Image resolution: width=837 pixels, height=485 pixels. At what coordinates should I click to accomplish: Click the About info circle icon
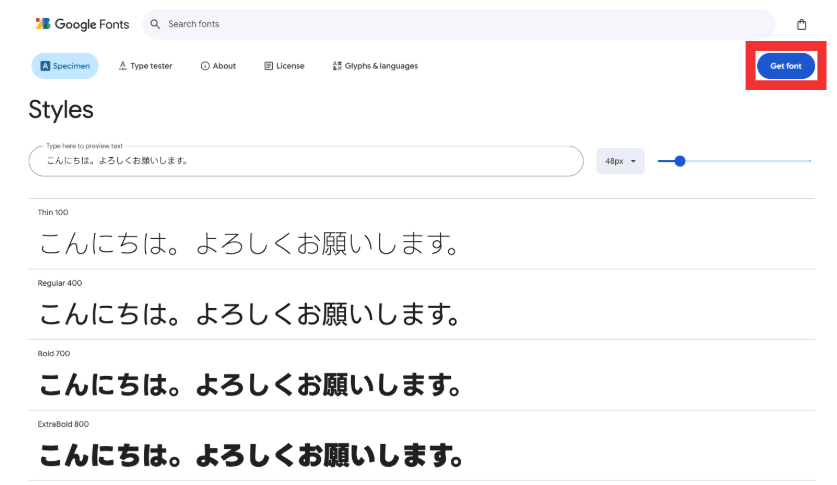pyautogui.click(x=205, y=66)
